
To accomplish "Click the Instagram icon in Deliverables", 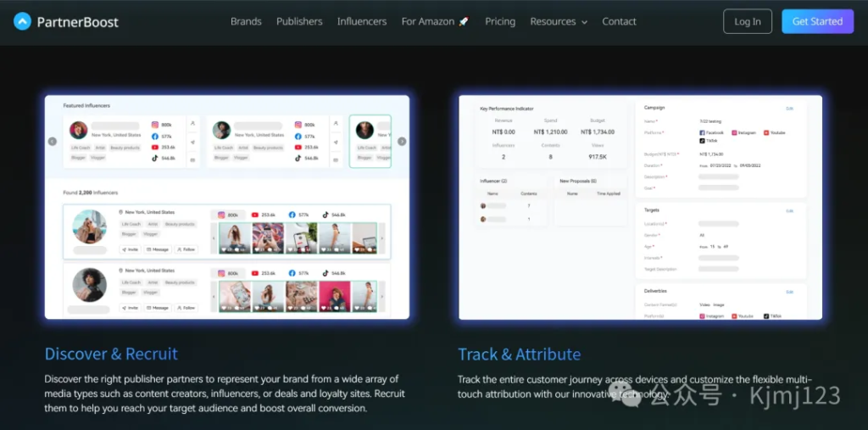I will pyautogui.click(x=702, y=316).
